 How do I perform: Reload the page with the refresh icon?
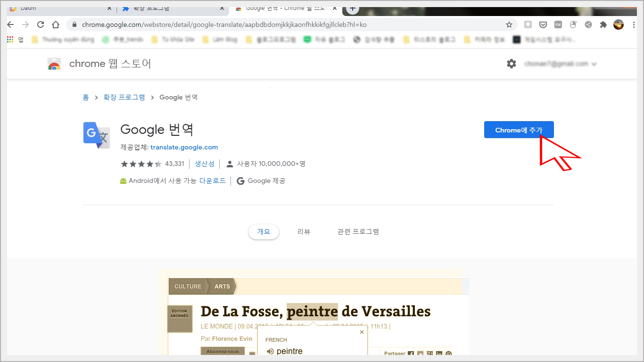[x=41, y=25]
